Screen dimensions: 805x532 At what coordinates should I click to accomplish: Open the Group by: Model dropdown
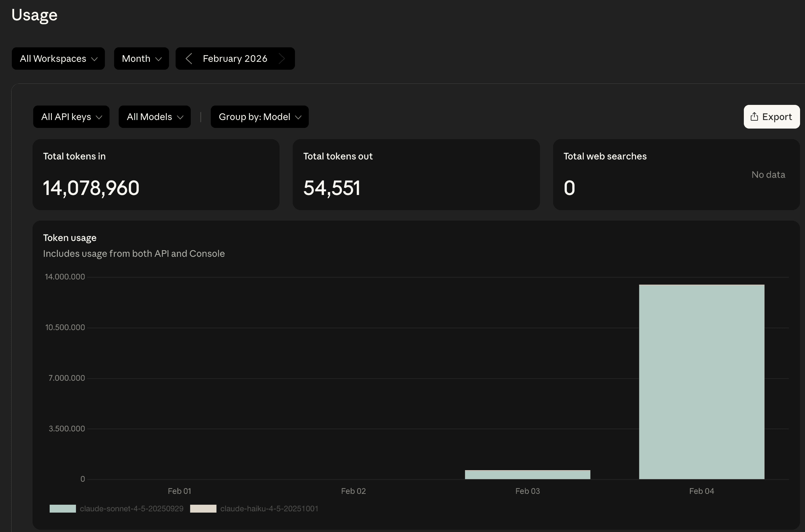coord(259,117)
